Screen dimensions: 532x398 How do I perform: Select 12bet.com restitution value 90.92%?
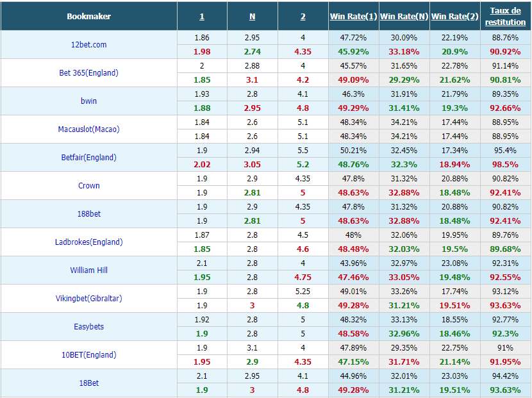coord(505,51)
